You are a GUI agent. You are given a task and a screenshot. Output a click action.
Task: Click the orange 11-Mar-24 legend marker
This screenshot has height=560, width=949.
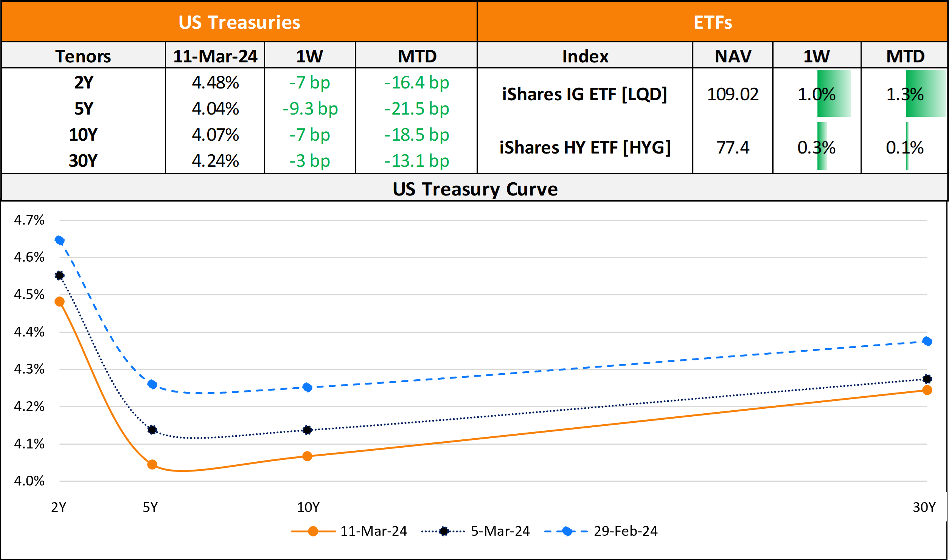[313, 531]
